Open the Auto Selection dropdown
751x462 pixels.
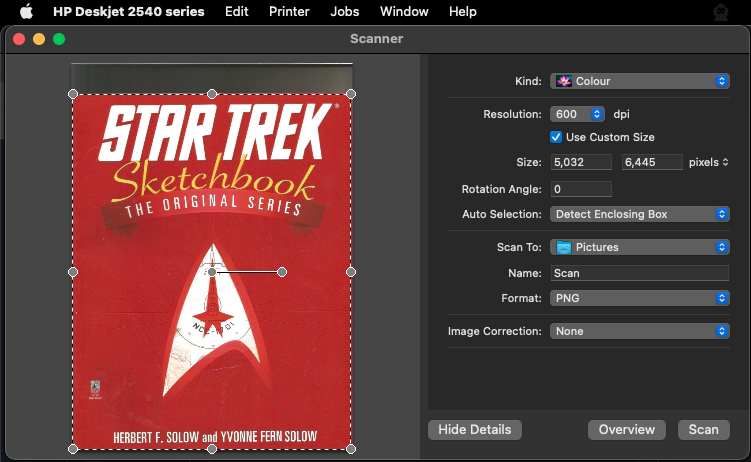[x=639, y=214]
